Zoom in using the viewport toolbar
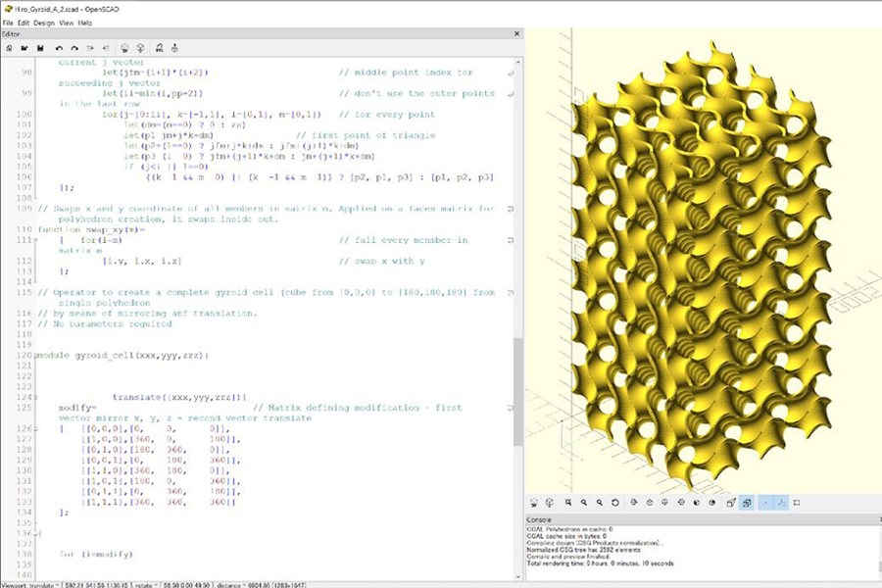The width and height of the screenshot is (882, 588). point(584,503)
